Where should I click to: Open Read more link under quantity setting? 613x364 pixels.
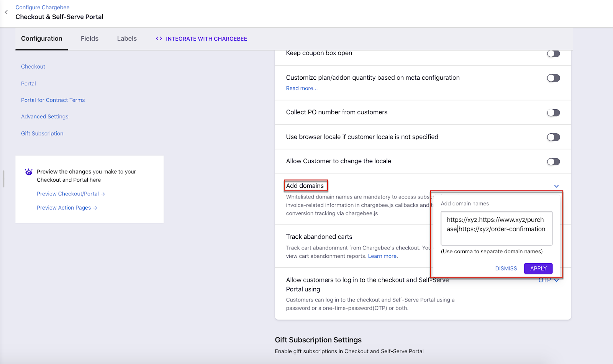coord(302,89)
